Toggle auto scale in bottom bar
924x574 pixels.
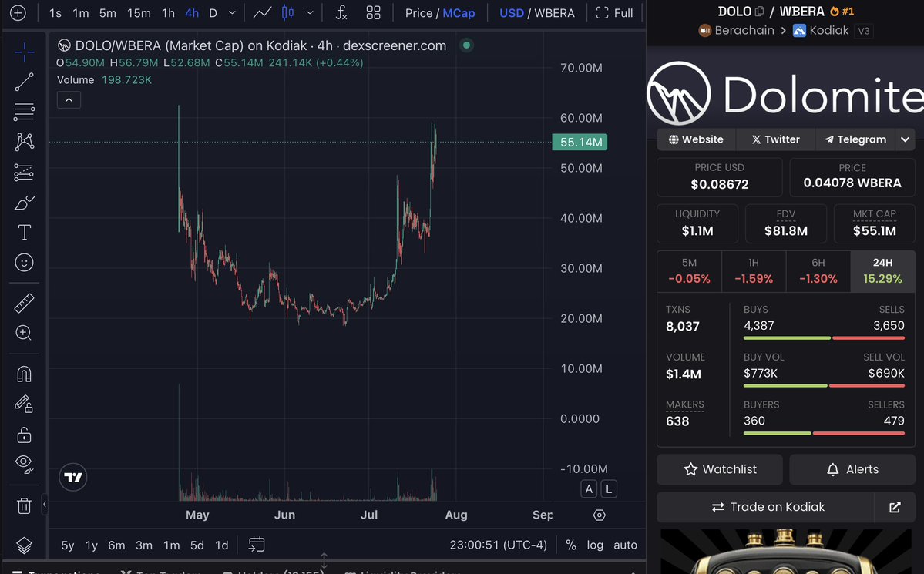click(x=625, y=545)
